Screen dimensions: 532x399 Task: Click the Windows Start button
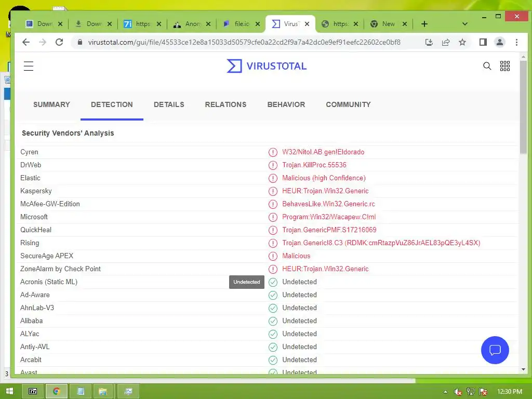(x=9, y=391)
